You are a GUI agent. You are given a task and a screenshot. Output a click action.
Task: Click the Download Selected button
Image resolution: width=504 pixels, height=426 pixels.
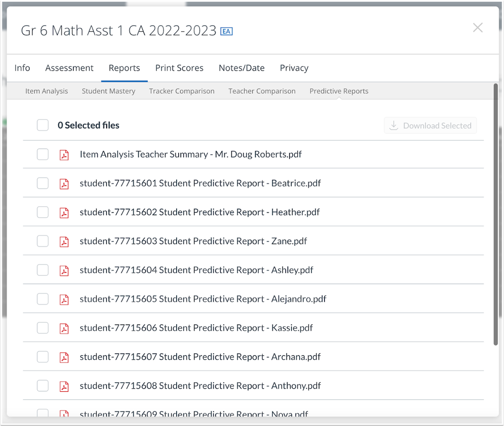pos(430,126)
